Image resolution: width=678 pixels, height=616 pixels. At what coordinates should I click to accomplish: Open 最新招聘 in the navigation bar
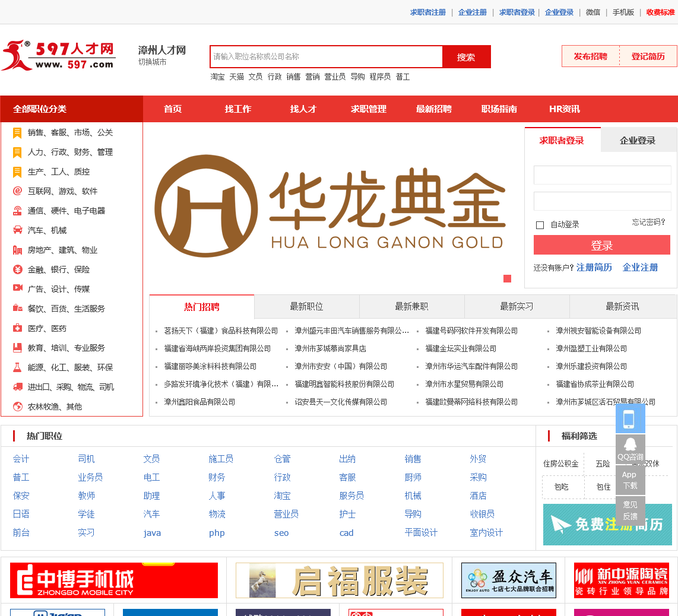point(434,109)
